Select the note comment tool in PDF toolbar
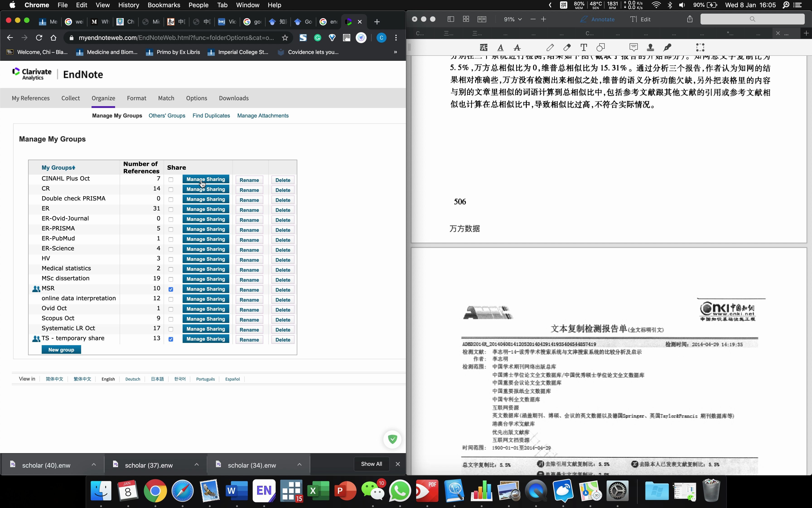 tap(633, 47)
